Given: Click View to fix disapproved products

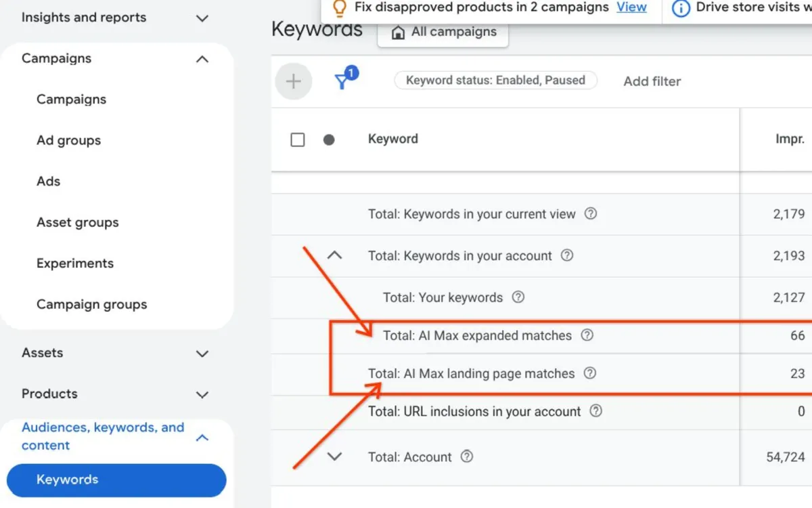Looking at the screenshot, I should pos(631,7).
